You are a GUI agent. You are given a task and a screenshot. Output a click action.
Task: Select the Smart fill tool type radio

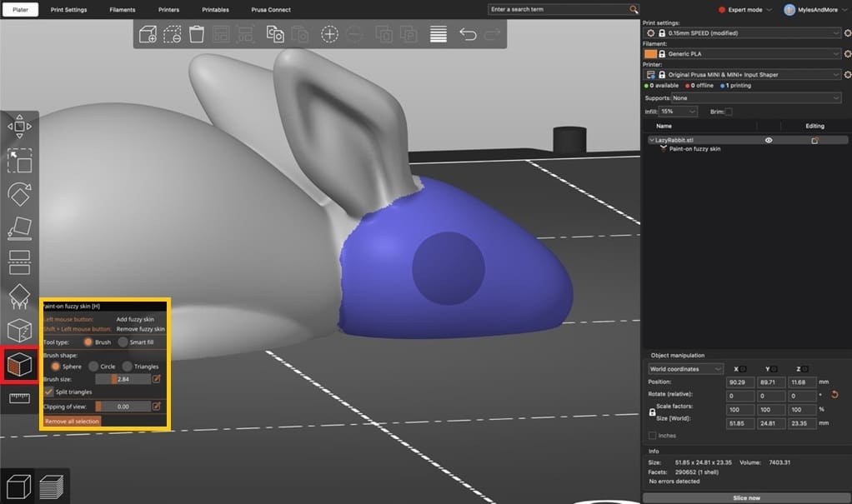[x=123, y=342]
